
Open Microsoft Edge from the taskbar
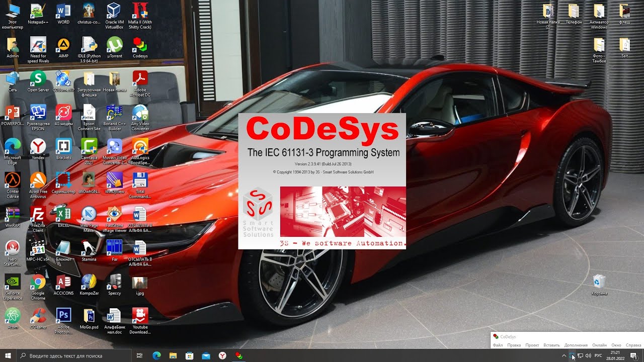pyautogui.click(x=156, y=355)
